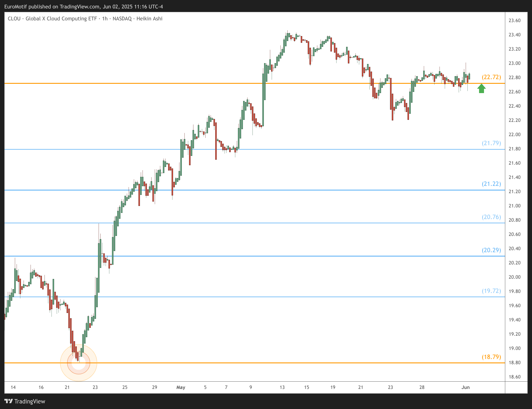This screenshot has height=409, width=532.
Task: Click the 9 date label on the time axis
Action: pos(251,387)
